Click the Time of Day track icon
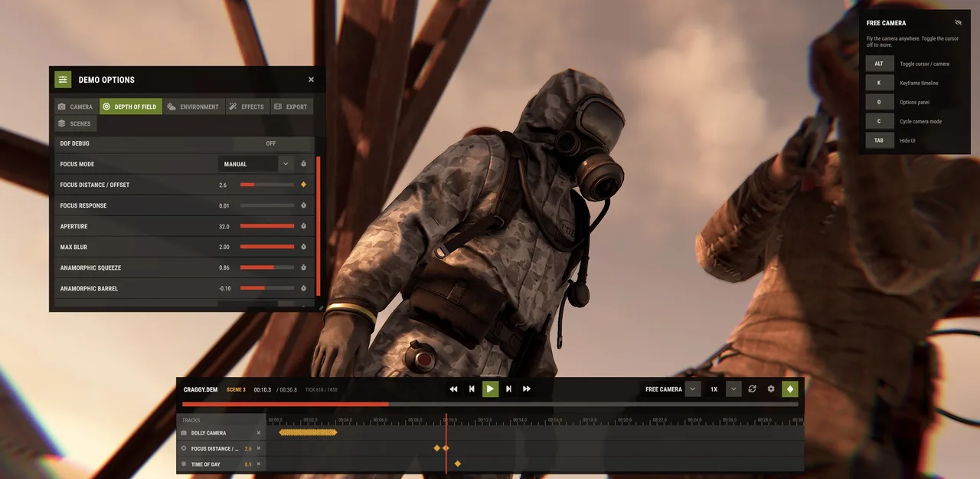 184,464
